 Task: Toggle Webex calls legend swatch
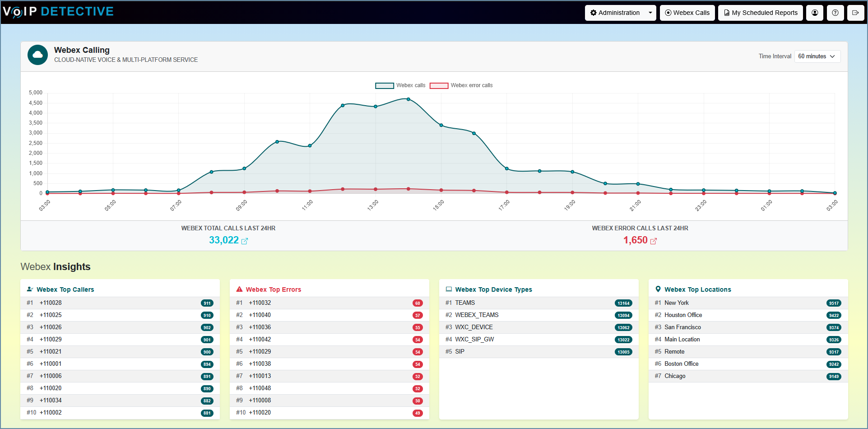[x=385, y=86]
